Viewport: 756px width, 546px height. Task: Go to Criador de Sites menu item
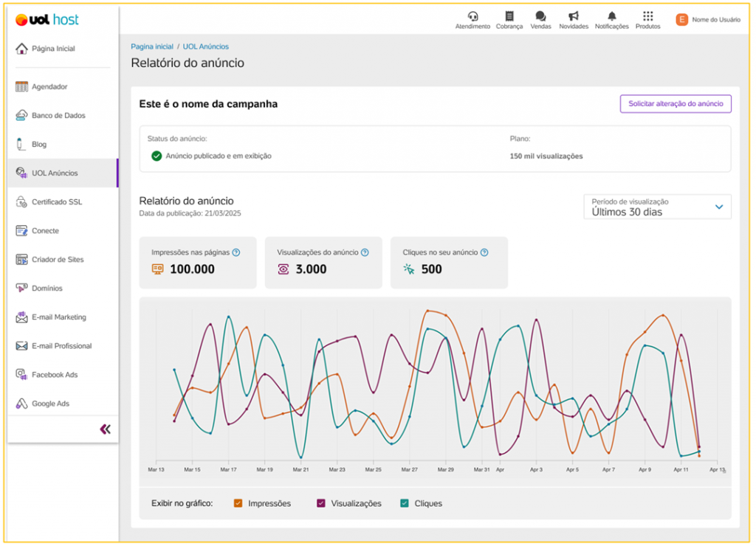pyautogui.click(x=63, y=259)
